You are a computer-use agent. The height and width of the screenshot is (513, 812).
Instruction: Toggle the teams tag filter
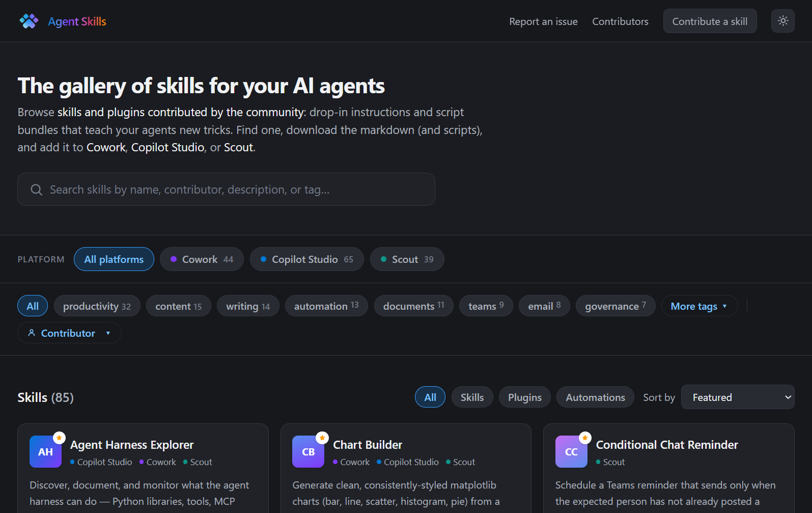pos(486,306)
